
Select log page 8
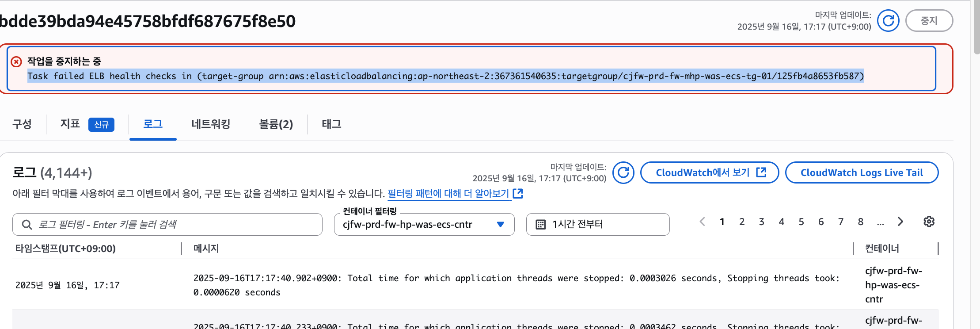click(x=861, y=222)
